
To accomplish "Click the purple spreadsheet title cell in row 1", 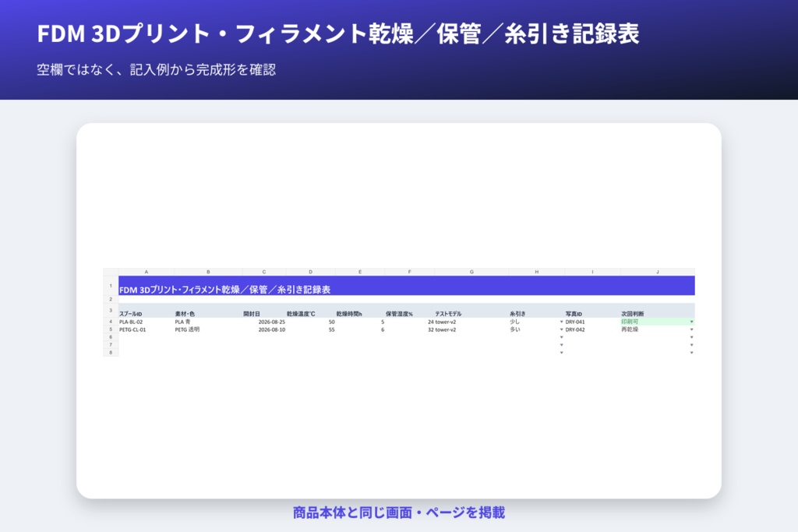I will 407,286.
